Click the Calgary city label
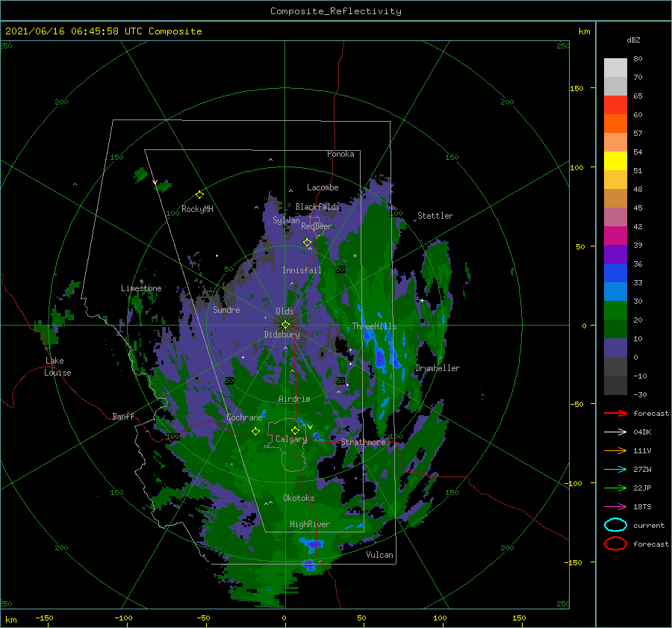The width and height of the screenshot is (672, 628). click(291, 439)
